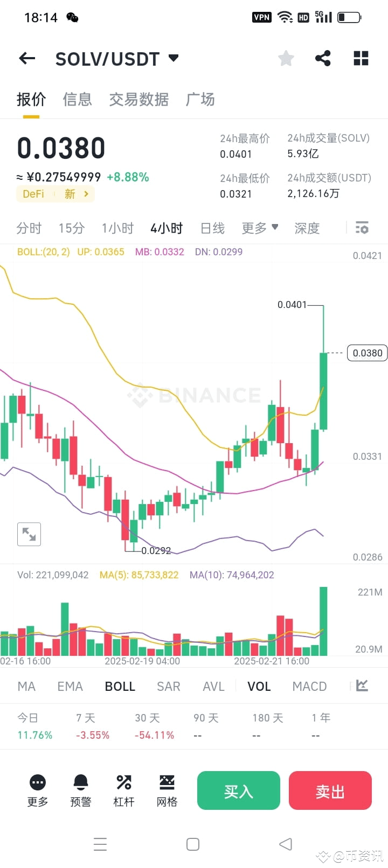Open the chart drawing tools icon

(361, 686)
